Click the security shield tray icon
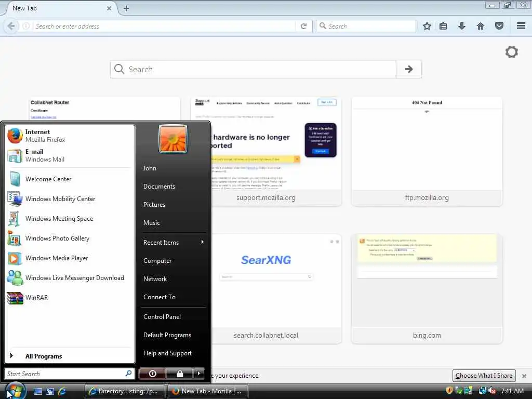 coord(449,391)
